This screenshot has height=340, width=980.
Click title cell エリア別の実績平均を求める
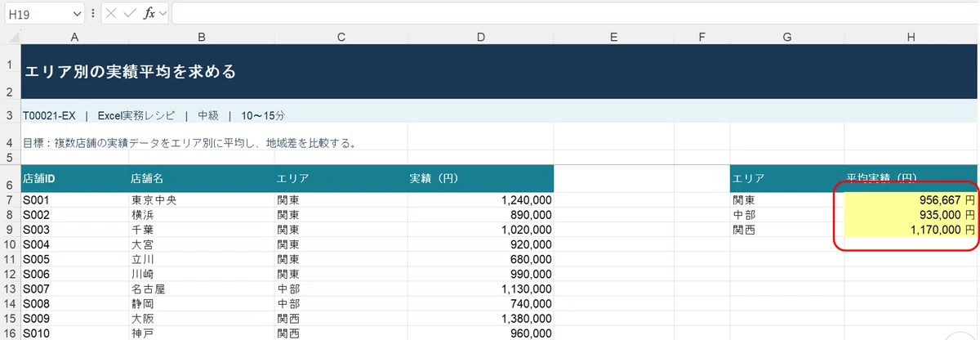tap(501, 72)
